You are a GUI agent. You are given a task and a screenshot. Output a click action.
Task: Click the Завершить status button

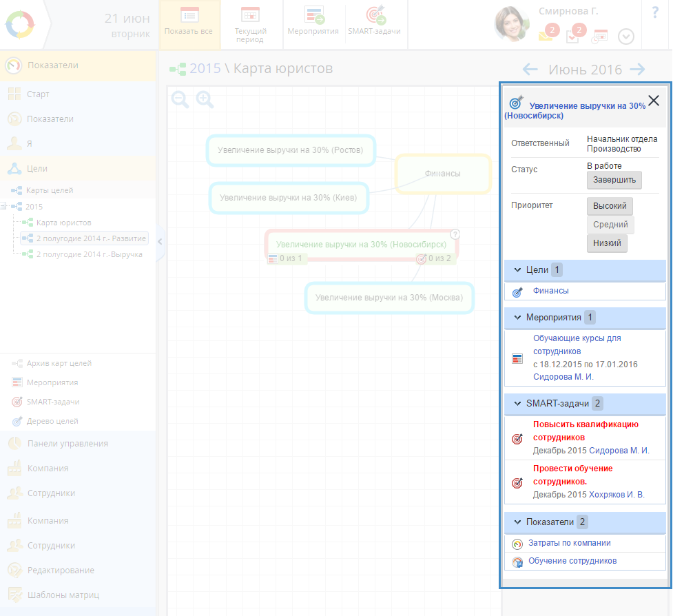[x=614, y=180]
